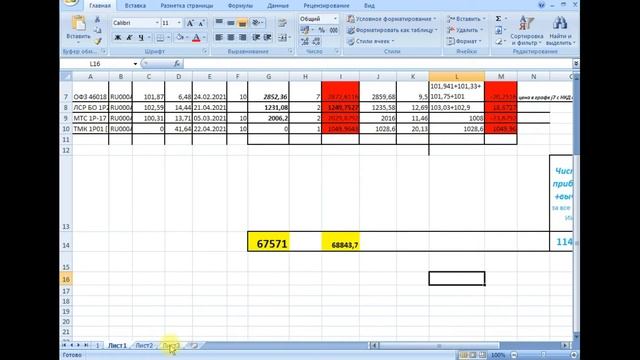This screenshot has height=360, width=640.
Task: Click Вставить in the cells group
Action: (466, 19)
